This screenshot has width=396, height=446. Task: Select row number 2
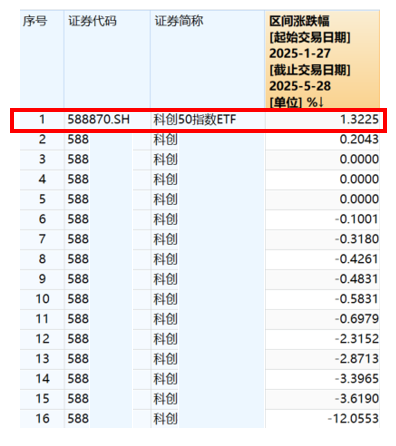(x=42, y=139)
